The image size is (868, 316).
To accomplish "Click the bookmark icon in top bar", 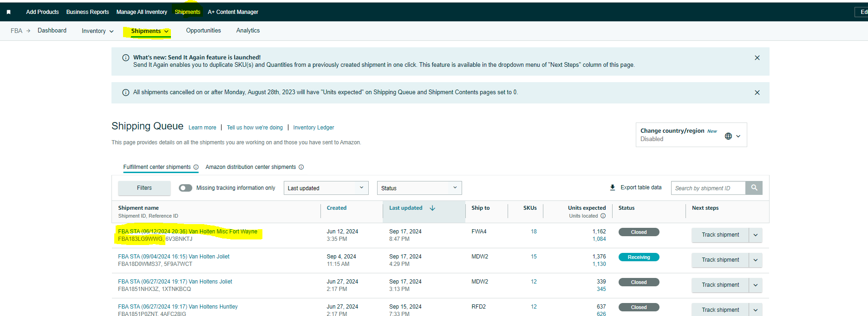I will click(8, 12).
